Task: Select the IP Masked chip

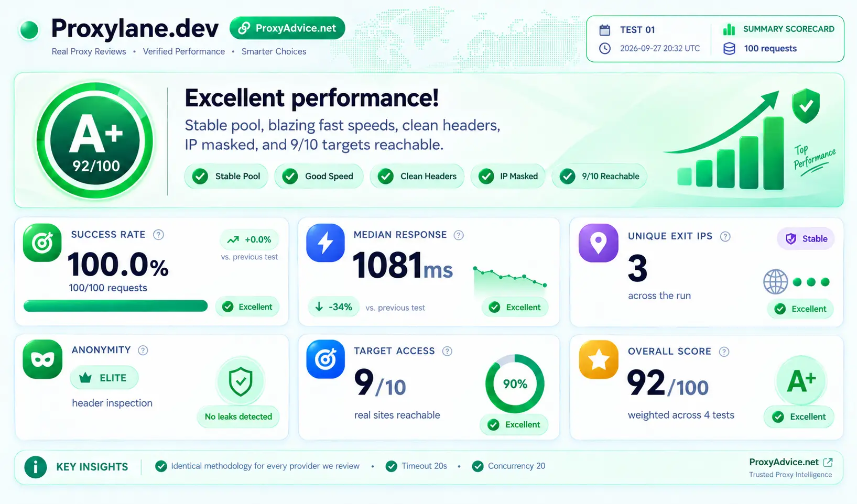Action: coord(508,176)
